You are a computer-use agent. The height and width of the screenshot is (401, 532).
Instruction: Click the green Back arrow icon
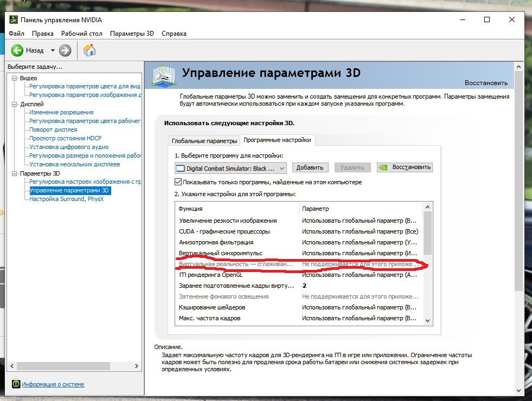pyautogui.click(x=17, y=50)
